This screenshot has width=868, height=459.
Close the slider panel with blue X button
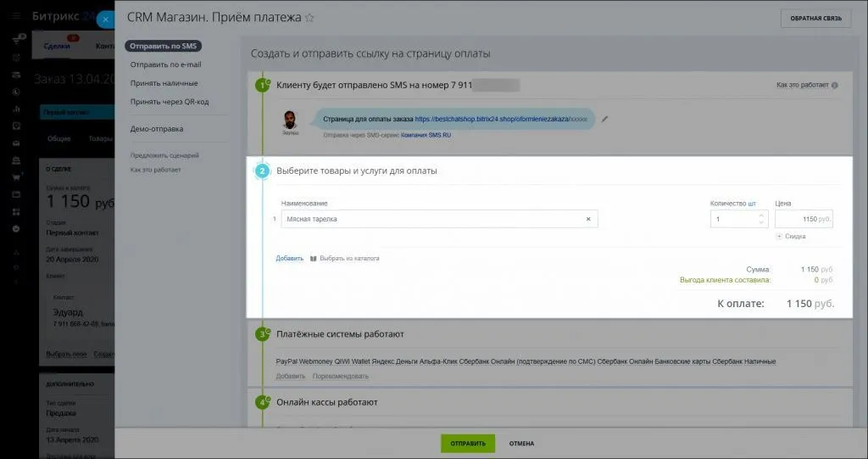tap(104, 19)
